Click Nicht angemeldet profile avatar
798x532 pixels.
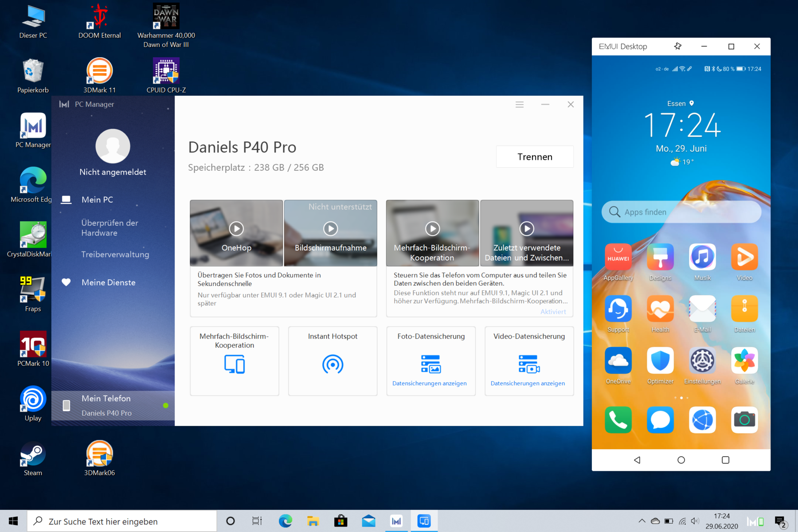113,146
